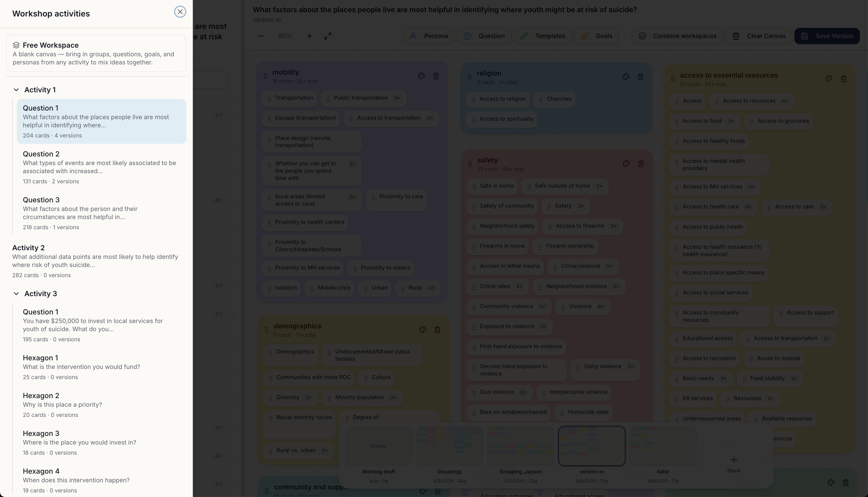This screenshot has width=868, height=497.
Task: Close the Workshop activities panel
Action: click(180, 12)
